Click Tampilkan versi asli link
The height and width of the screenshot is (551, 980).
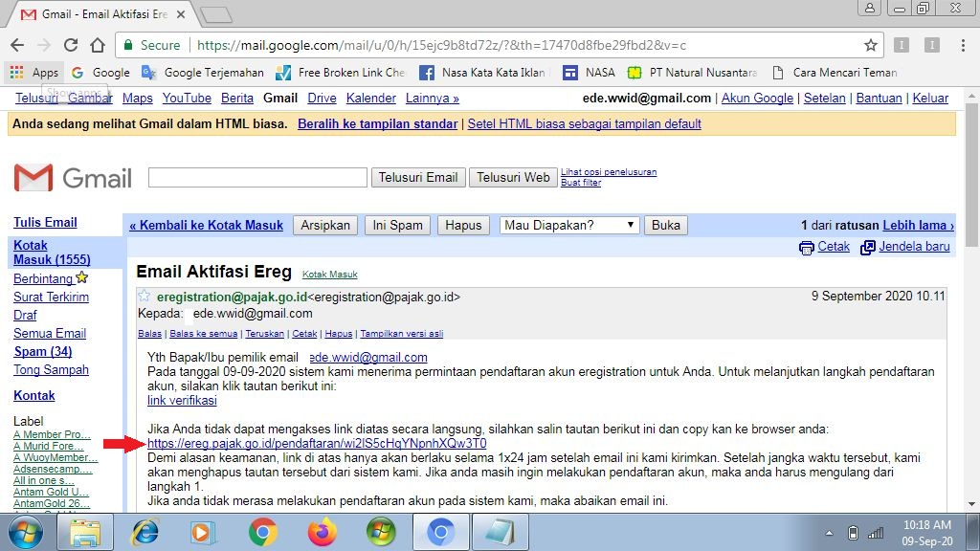click(401, 334)
